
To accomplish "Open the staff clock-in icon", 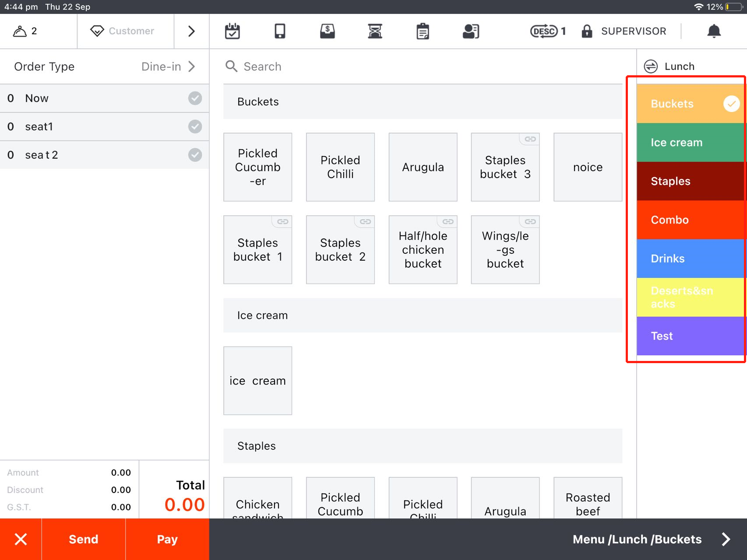I will click(471, 31).
